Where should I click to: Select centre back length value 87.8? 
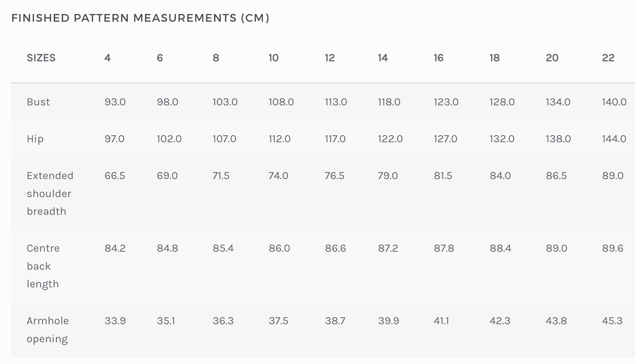tap(444, 248)
